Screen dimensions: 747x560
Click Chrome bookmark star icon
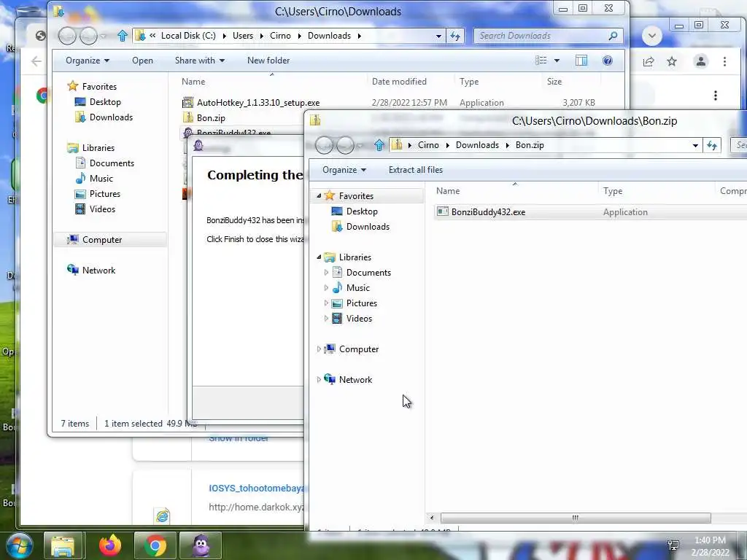coord(672,61)
